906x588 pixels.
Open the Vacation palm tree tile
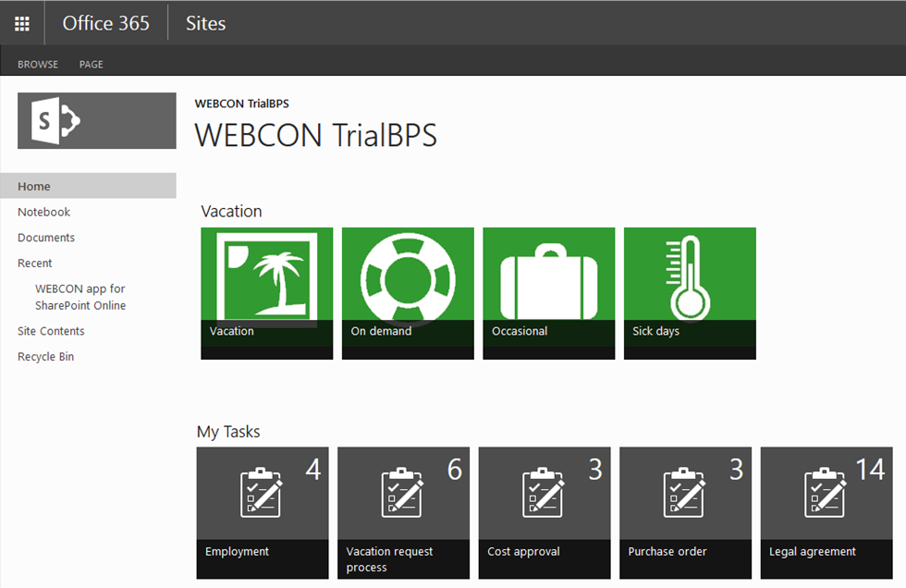[x=267, y=293]
